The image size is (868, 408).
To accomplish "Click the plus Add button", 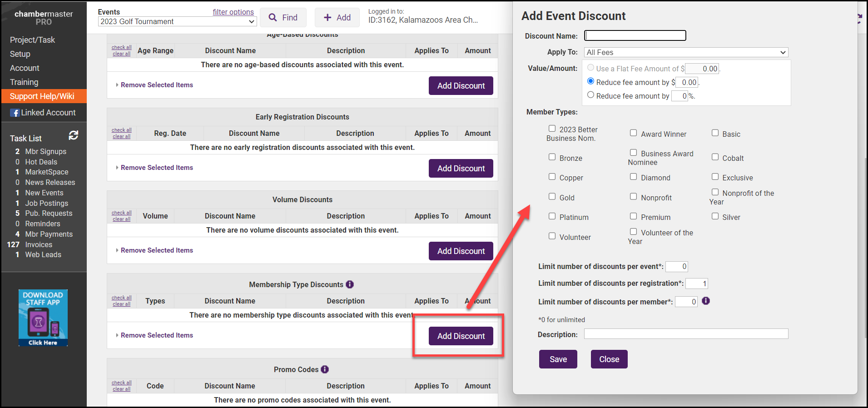I will point(337,18).
